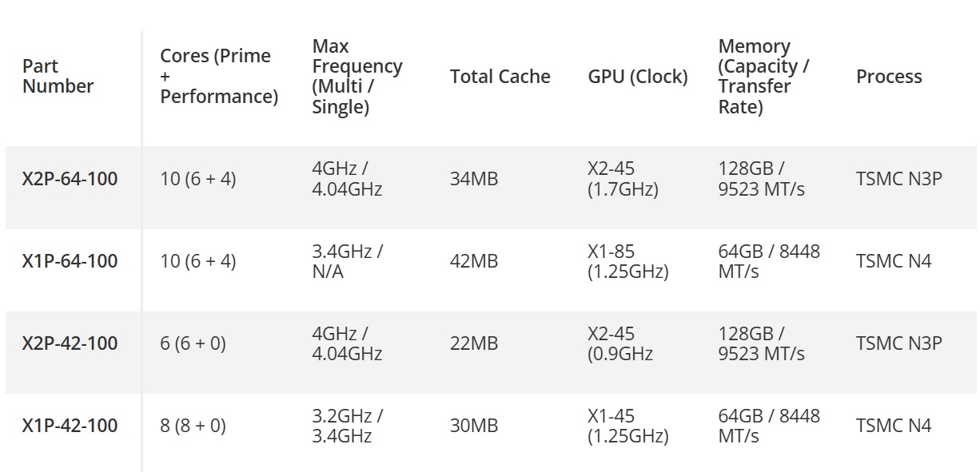Select the 30MB cache cell
Image resolution: width=980 pixels, height=472 pixels.
(473, 426)
